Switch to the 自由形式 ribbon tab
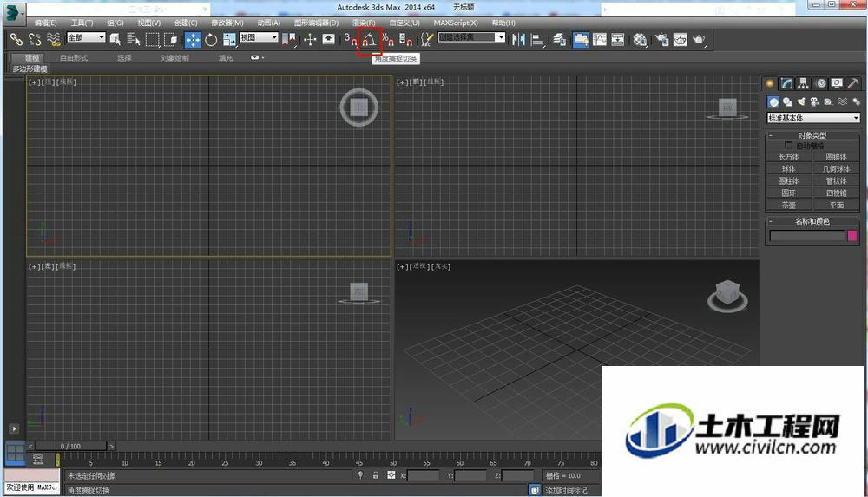This screenshot has width=868, height=497. (x=74, y=57)
